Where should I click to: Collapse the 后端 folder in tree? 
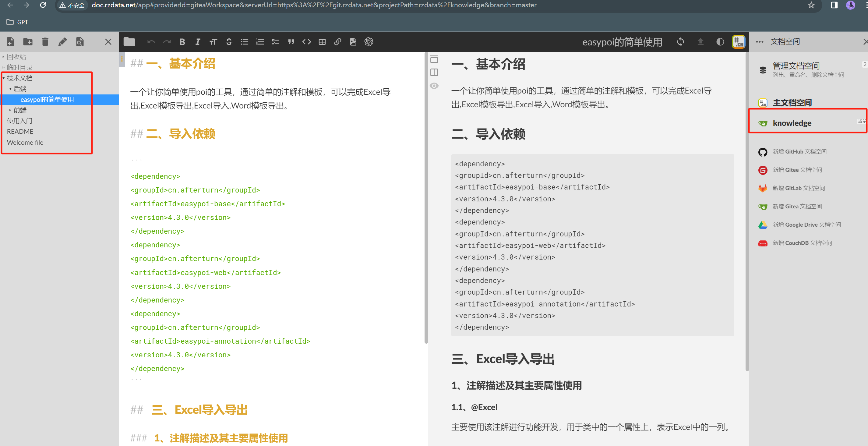[10, 88]
